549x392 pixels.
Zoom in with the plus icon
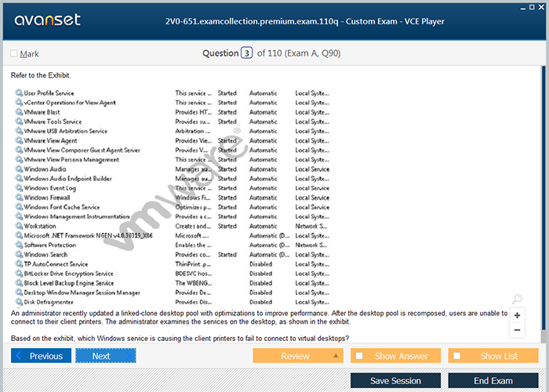coord(517,315)
